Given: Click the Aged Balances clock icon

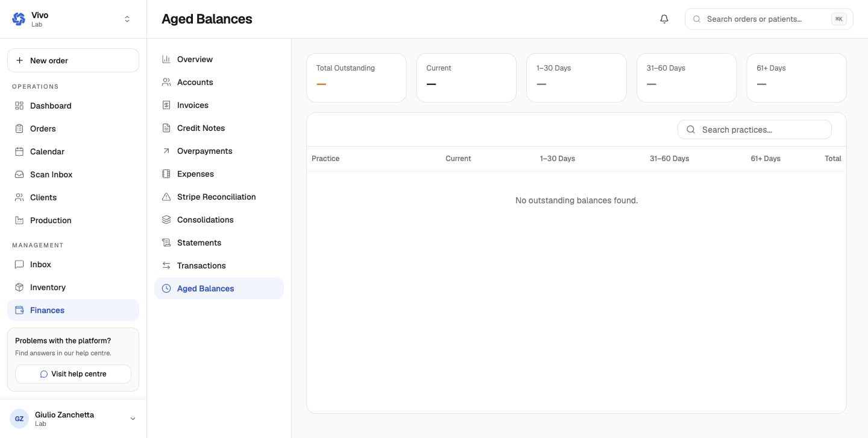Looking at the screenshot, I should tap(166, 288).
